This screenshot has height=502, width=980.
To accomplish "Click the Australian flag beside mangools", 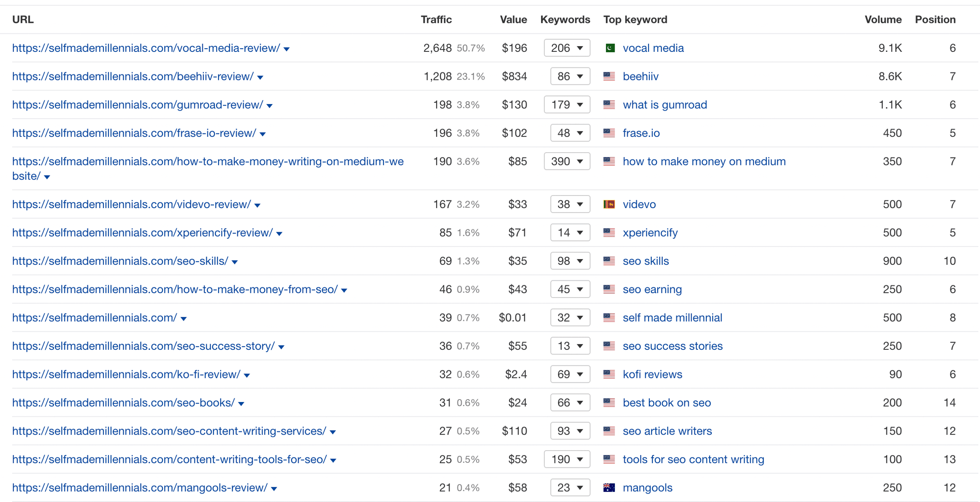I will (610, 488).
